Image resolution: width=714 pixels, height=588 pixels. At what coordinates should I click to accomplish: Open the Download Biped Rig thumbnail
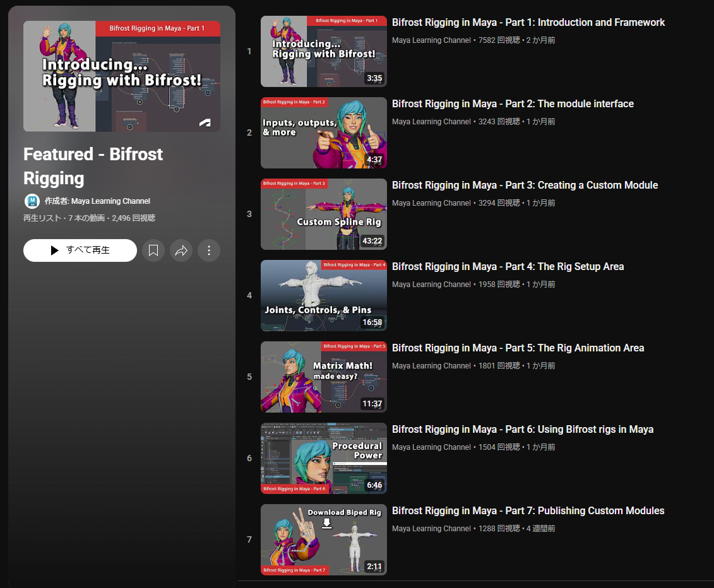324,540
